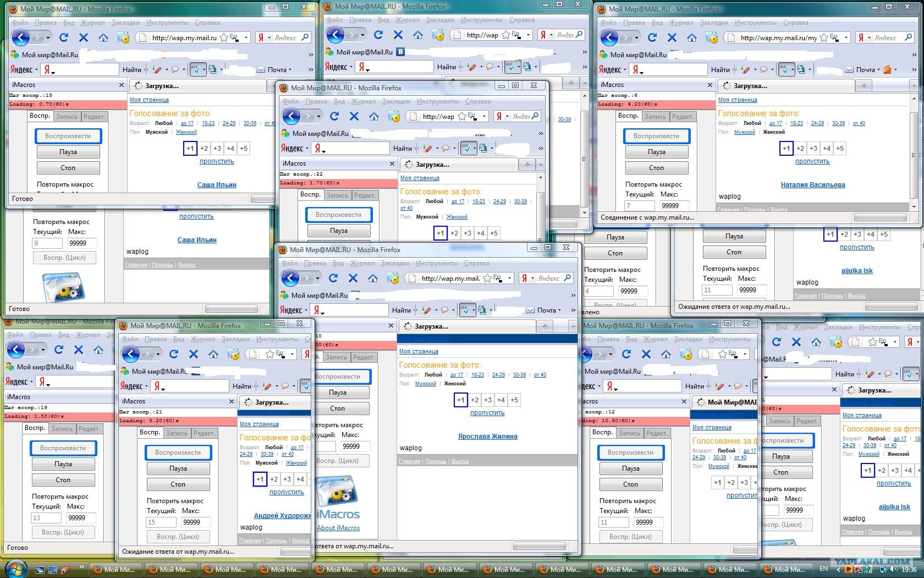924x578 pixels.
Task: Expand the URL bar dropdown, step 15 window
Action: 246,37
